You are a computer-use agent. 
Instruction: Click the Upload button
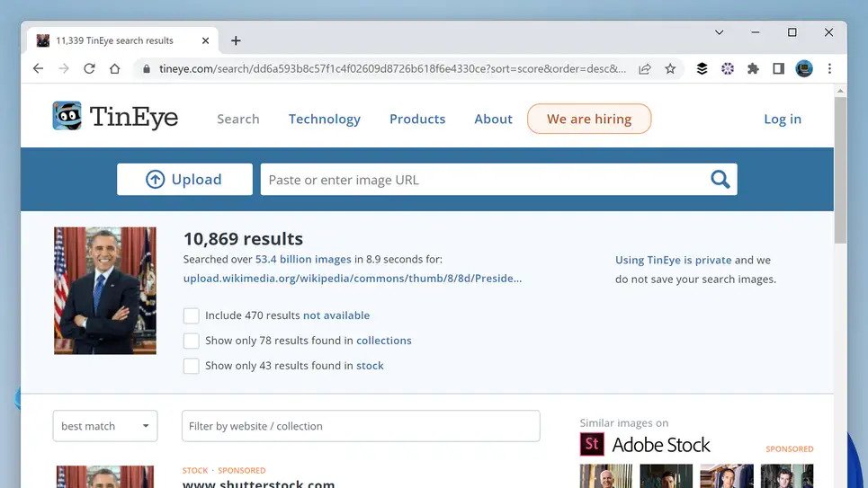coord(184,179)
